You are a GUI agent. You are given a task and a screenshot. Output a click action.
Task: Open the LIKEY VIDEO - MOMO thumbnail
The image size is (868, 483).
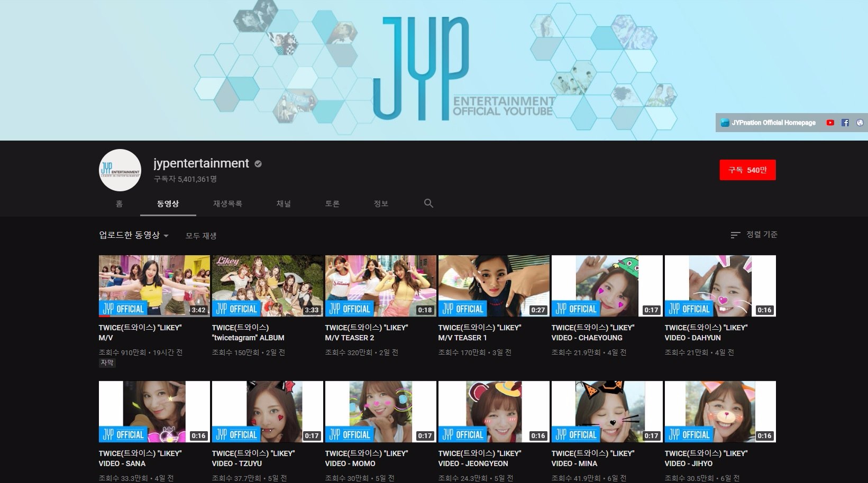pyautogui.click(x=381, y=412)
